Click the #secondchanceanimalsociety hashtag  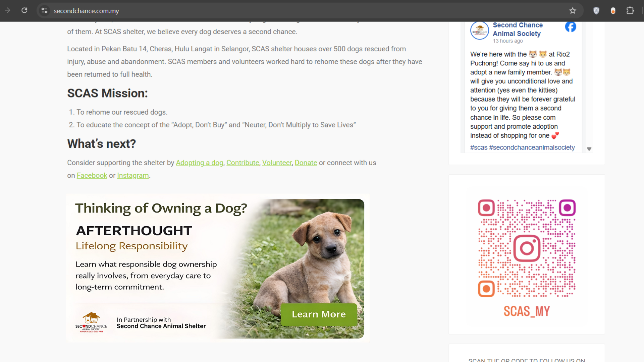tap(532, 147)
